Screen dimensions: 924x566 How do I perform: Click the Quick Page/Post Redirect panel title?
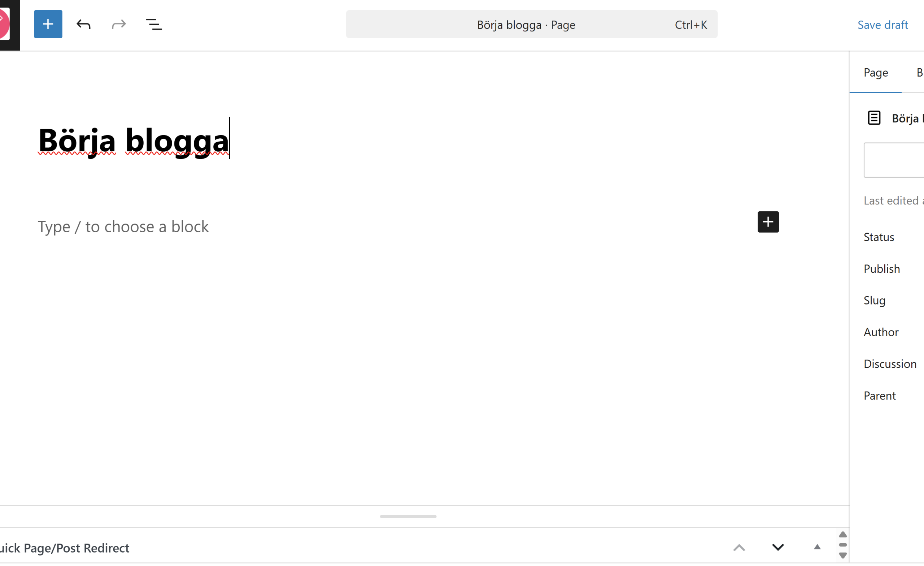click(65, 548)
